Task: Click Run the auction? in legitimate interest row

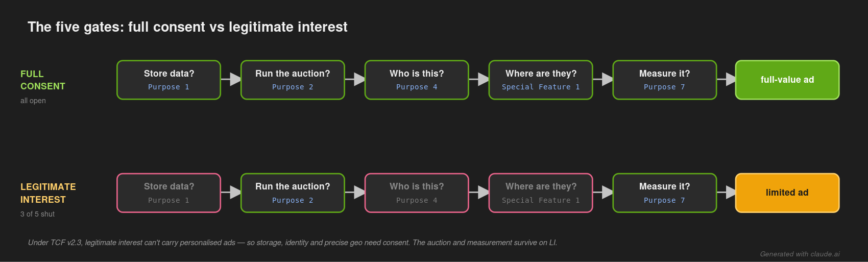Action: [293, 193]
